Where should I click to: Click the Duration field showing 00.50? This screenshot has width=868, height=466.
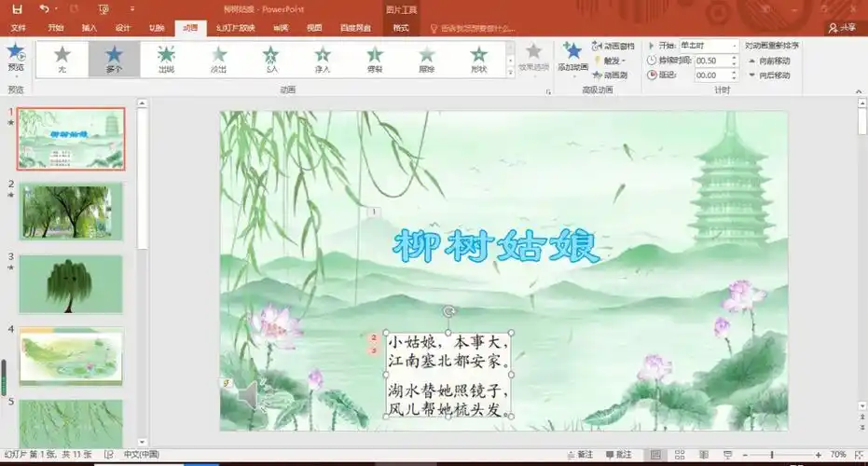(x=712, y=61)
